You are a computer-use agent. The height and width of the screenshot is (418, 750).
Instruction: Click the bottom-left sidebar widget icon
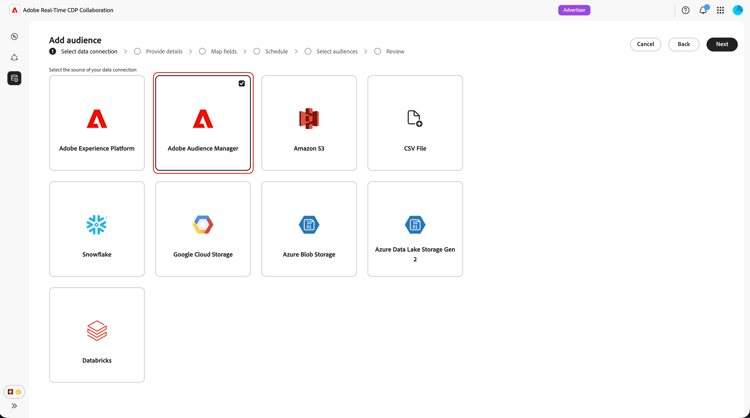click(x=14, y=392)
